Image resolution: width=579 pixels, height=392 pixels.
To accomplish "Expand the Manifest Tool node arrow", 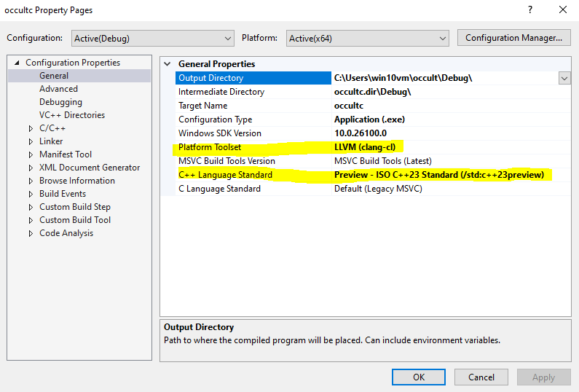I will (x=31, y=154).
